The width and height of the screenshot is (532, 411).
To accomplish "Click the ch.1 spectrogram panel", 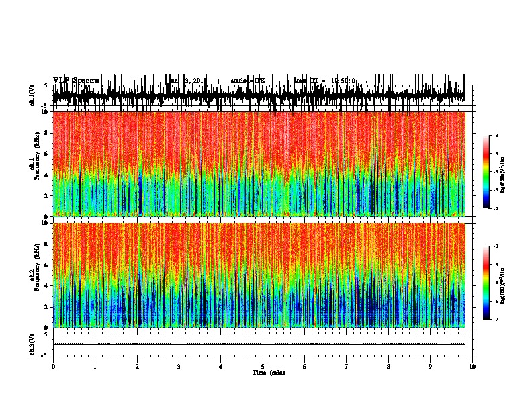I will (259, 164).
